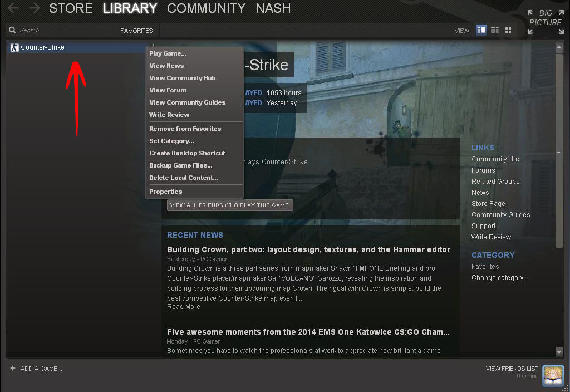Click the VIEW label near view icons
The width and height of the screenshot is (570, 392).
pos(462,31)
